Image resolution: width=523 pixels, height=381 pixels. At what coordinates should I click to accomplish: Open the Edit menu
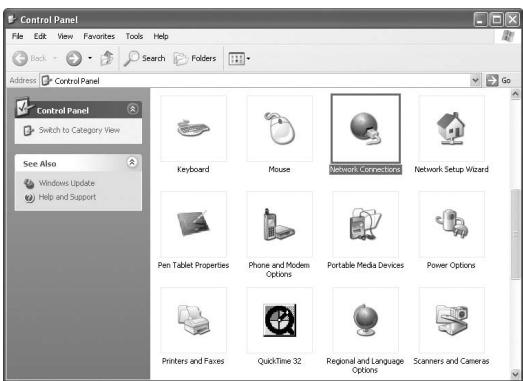click(40, 36)
